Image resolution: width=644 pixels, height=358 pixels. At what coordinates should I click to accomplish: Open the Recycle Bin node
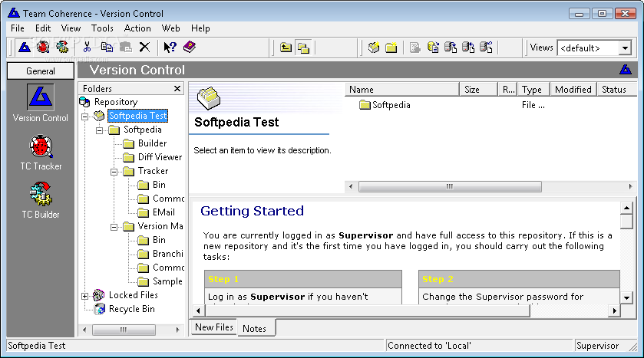pos(131,309)
